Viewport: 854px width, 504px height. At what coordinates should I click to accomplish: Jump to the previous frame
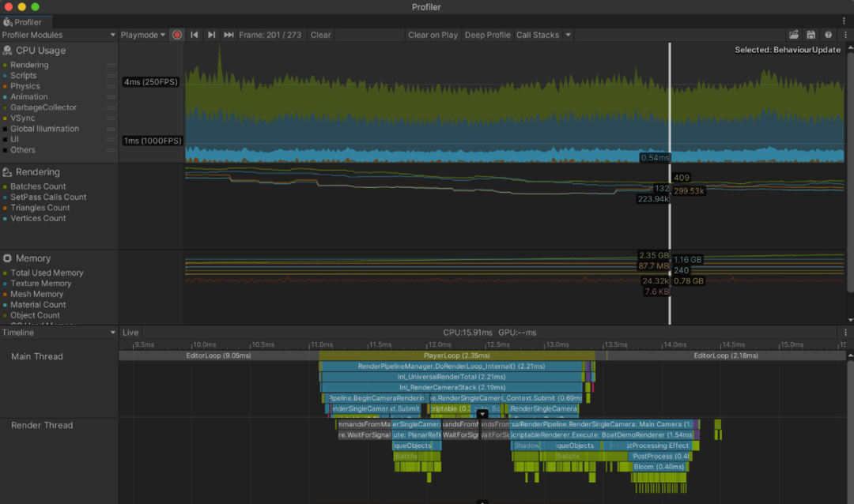coord(195,35)
